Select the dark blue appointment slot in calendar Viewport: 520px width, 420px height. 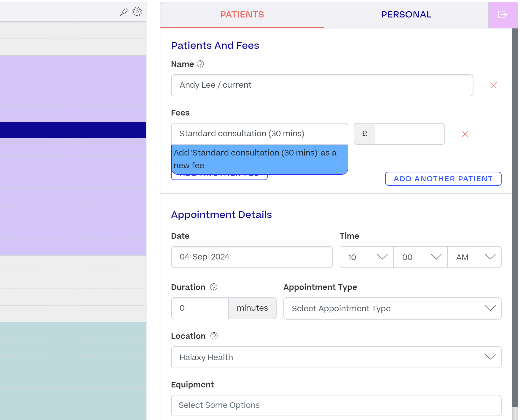click(x=73, y=130)
